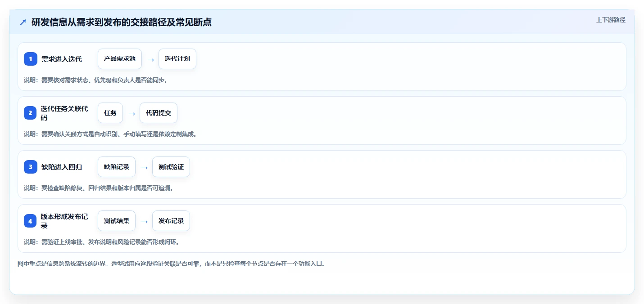Click the 代码提交 node
The width and height of the screenshot is (644, 304).
pos(159,113)
